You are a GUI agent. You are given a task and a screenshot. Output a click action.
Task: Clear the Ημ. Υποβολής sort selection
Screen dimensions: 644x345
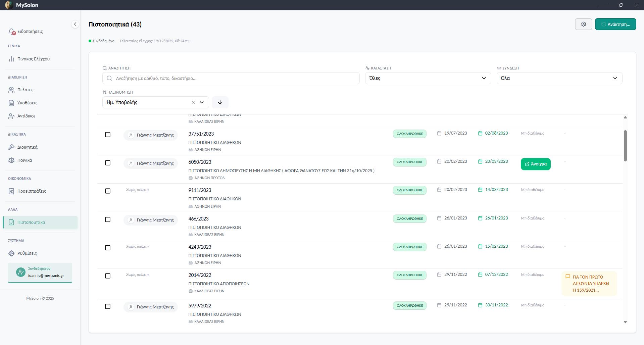point(193,102)
